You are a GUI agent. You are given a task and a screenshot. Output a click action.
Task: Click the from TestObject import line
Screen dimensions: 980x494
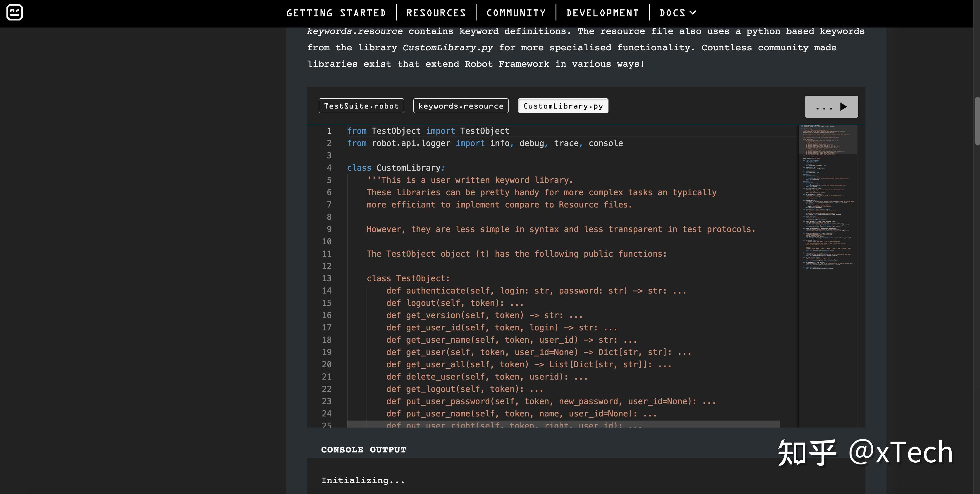pos(428,131)
